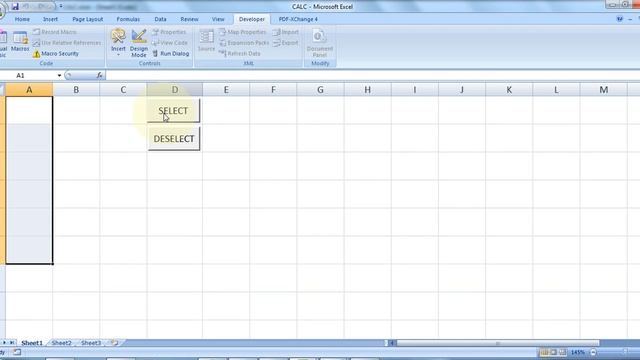Open the Insert controls dropdown

[118, 42]
